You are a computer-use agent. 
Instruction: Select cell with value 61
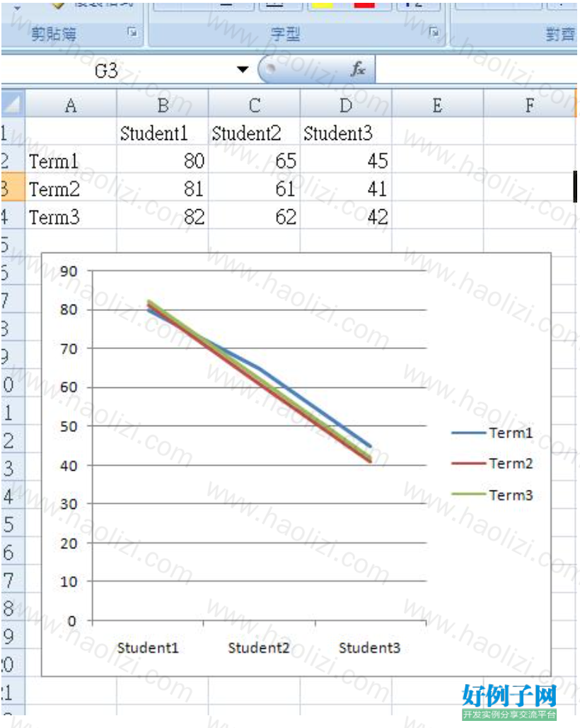(254, 188)
